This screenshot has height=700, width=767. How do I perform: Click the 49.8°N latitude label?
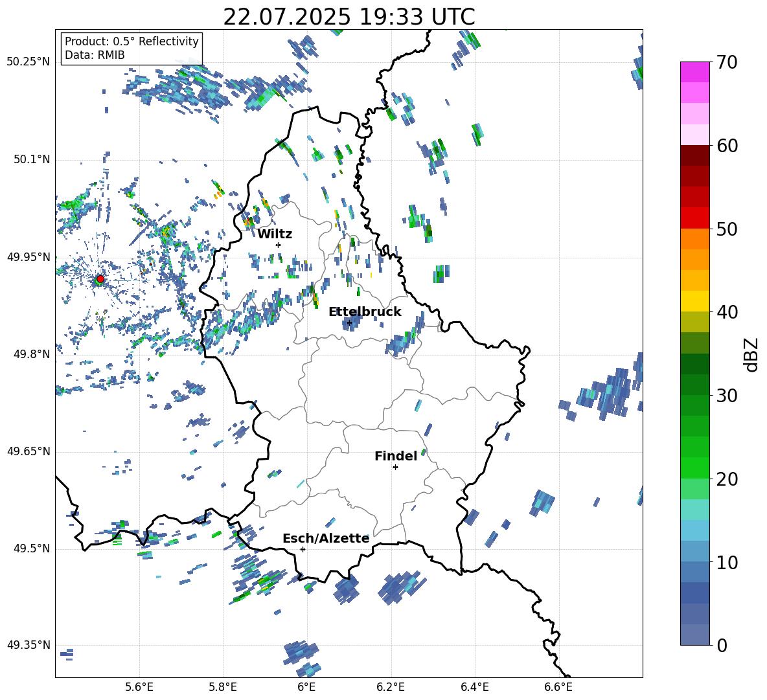coord(32,354)
